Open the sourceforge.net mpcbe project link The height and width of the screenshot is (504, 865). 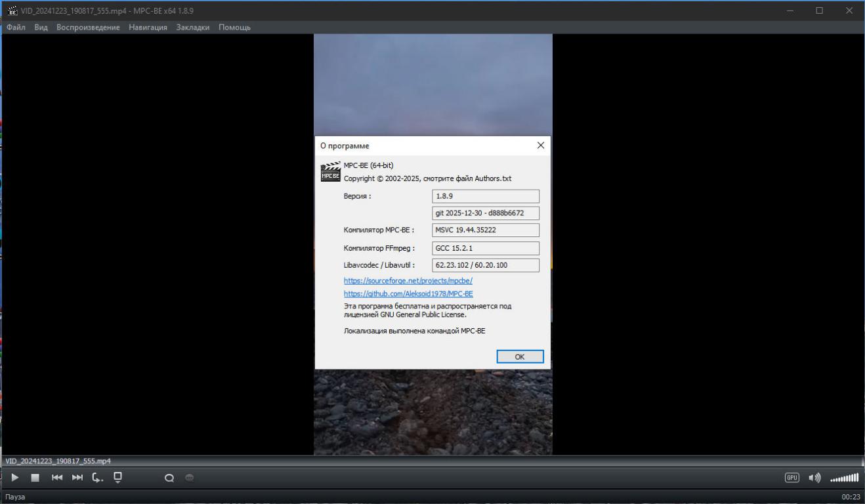point(408,281)
